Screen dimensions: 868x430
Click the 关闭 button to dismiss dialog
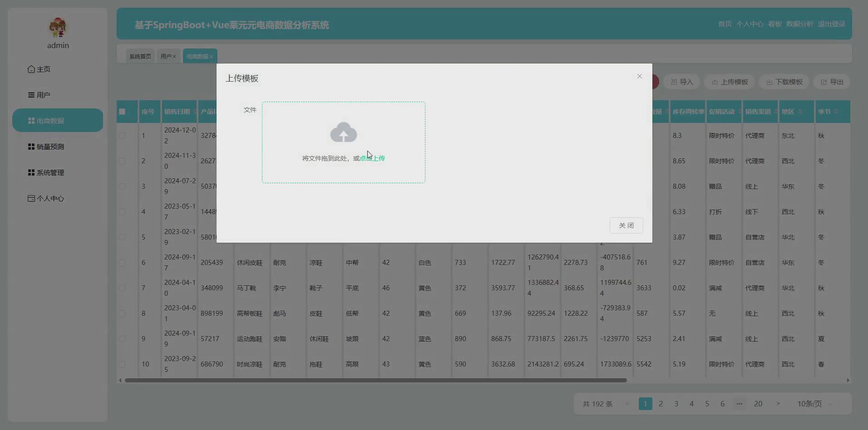[x=626, y=225]
